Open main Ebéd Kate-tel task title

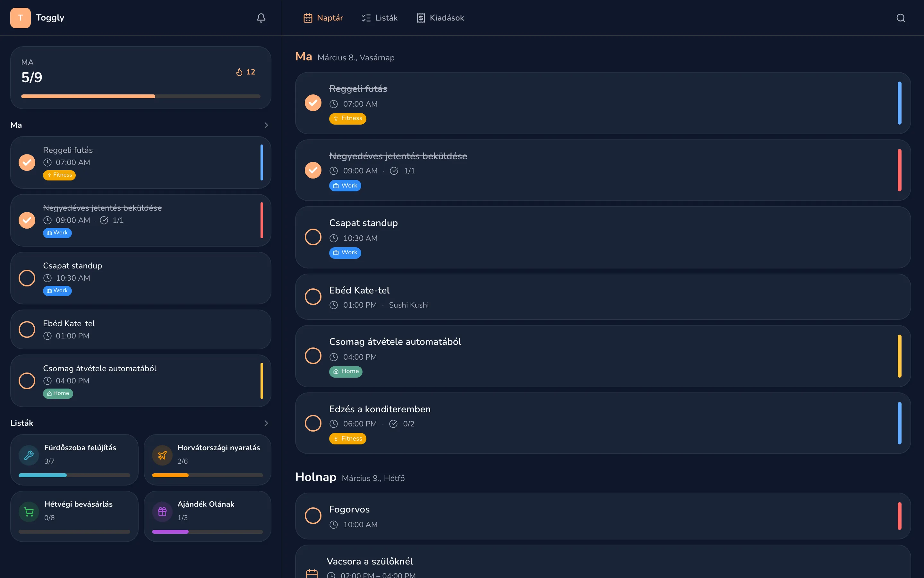pos(359,290)
